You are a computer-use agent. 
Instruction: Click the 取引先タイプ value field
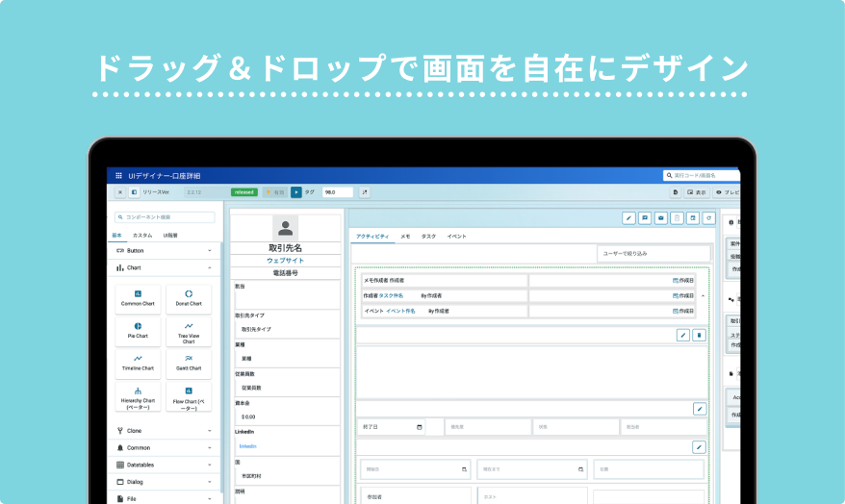click(287, 330)
